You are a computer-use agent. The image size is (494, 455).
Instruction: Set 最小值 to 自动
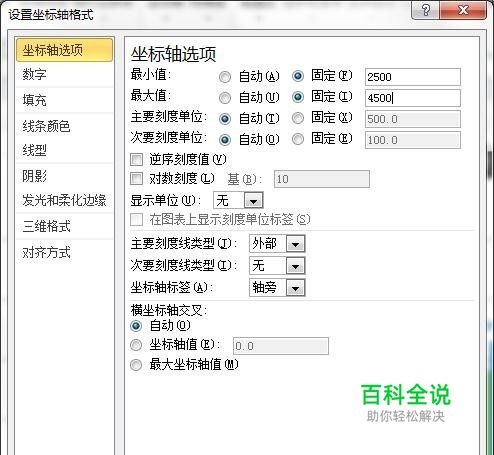225,77
